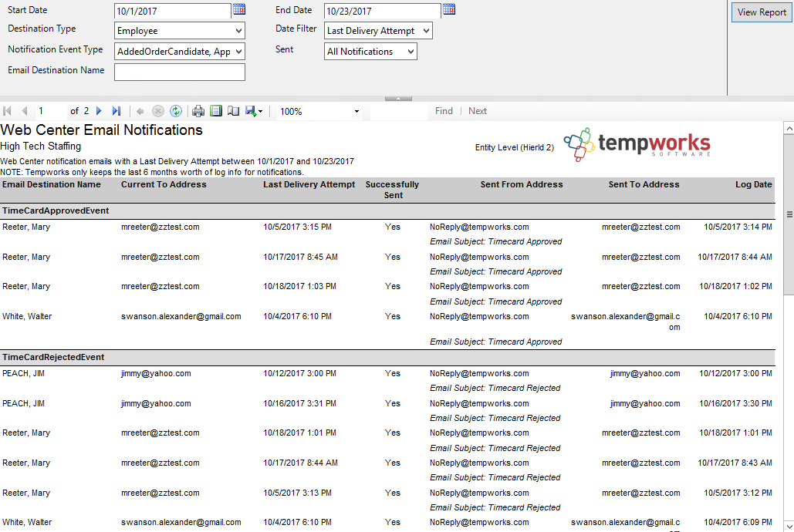Refresh the report
This screenshot has height=532, width=794.
point(176,111)
